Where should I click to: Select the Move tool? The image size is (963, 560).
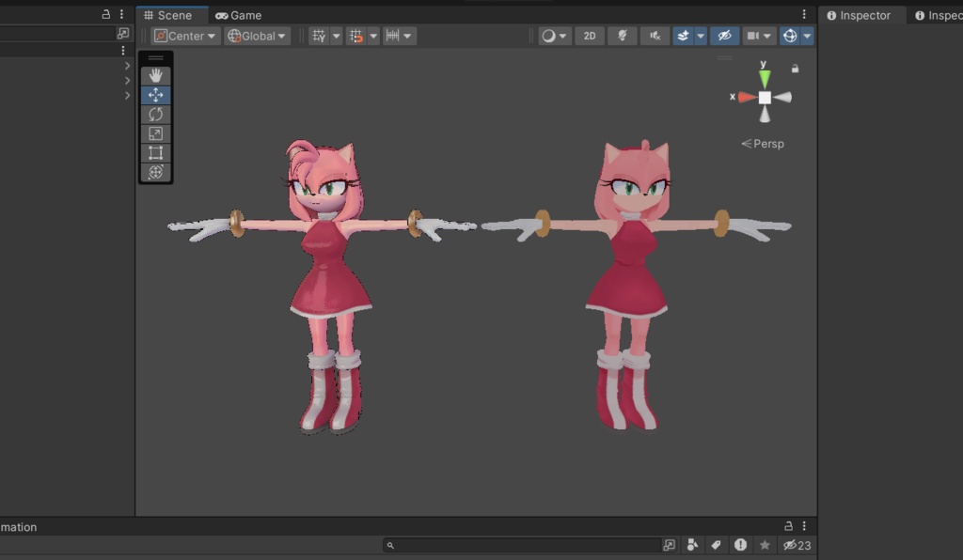[x=154, y=94]
